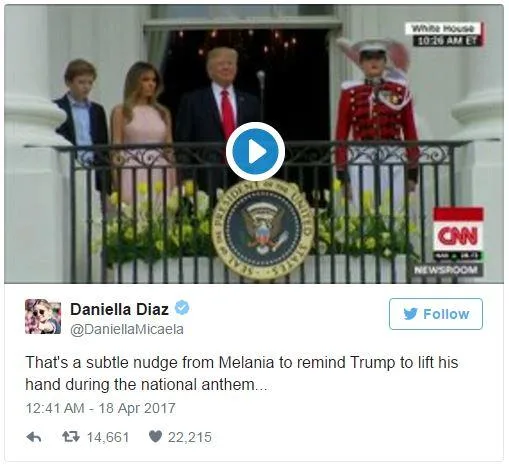Click the reply arrow icon
This screenshot has height=467, width=509.
pyautogui.click(x=34, y=437)
